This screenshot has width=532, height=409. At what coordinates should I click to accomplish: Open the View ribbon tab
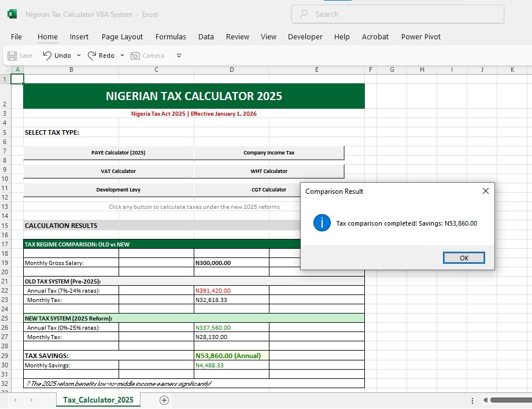pos(268,36)
